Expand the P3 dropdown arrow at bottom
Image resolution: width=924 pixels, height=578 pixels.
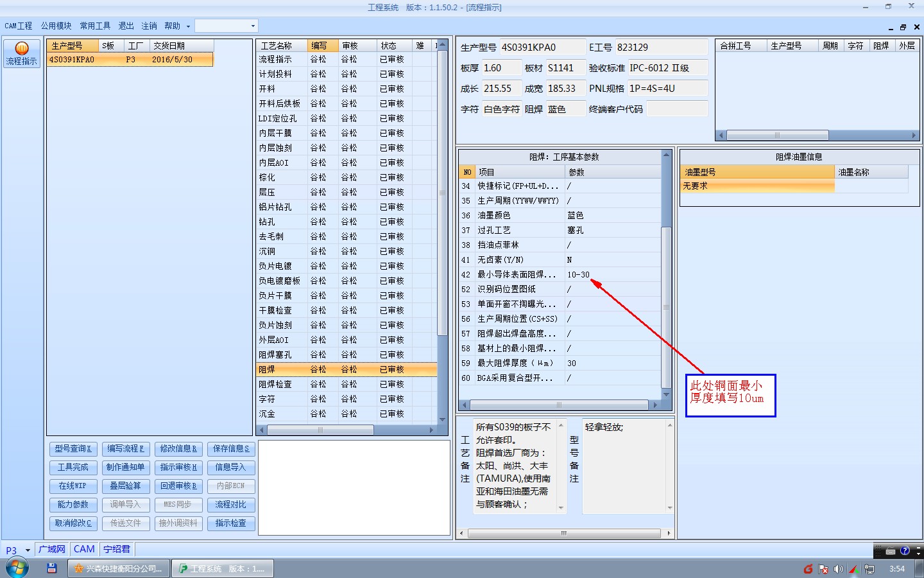pos(28,550)
